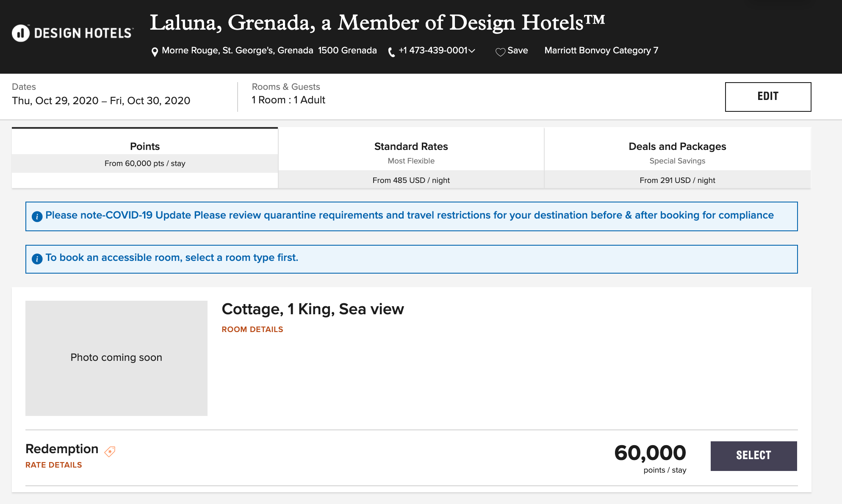The height and width of the screenshot is (504, 842).
Task: Click the Save hotel text link
Action: pyautogui.click(x=518, y=50)
